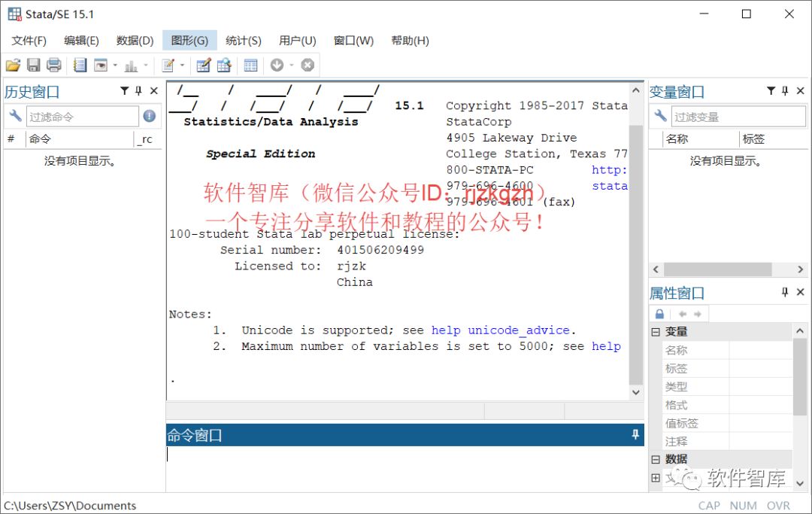Close the 变量窗口 panel
The width and height of the screenshot is (812, 514).
801,90
